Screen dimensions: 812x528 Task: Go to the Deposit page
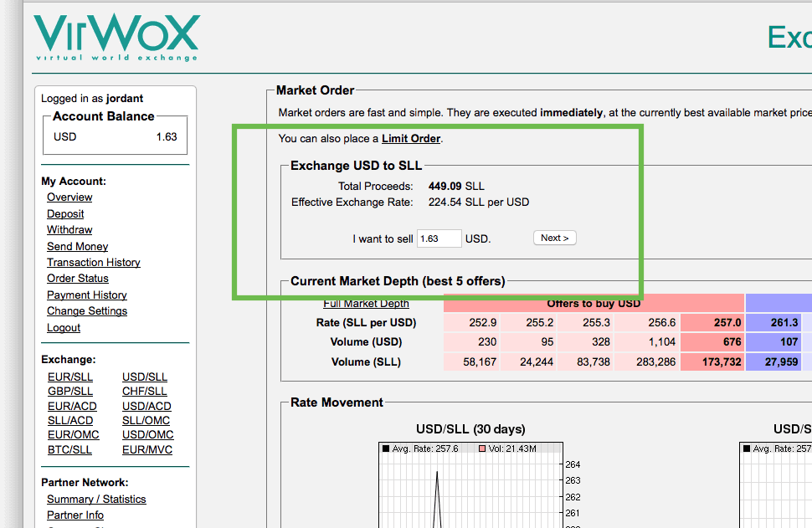(x=65, y=213)
